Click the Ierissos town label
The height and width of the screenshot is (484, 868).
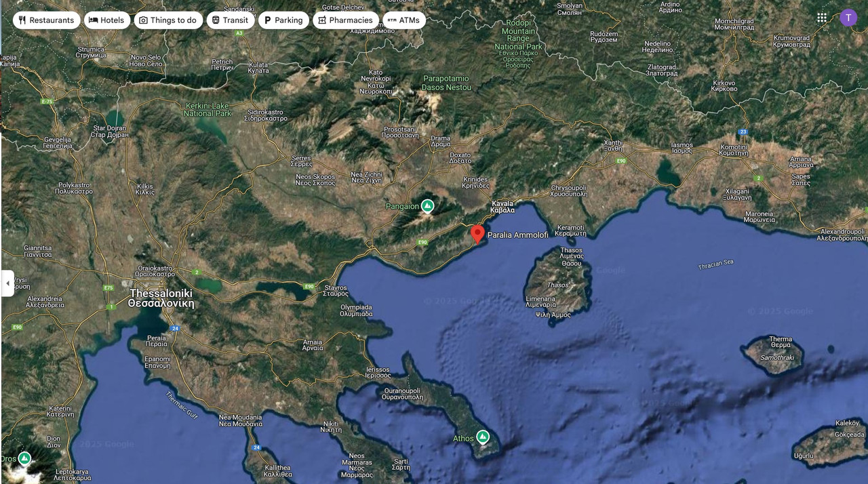point(378,372)
